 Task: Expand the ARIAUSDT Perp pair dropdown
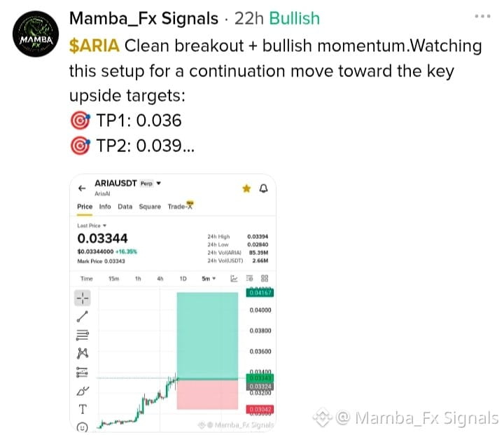tap(158, 183)
